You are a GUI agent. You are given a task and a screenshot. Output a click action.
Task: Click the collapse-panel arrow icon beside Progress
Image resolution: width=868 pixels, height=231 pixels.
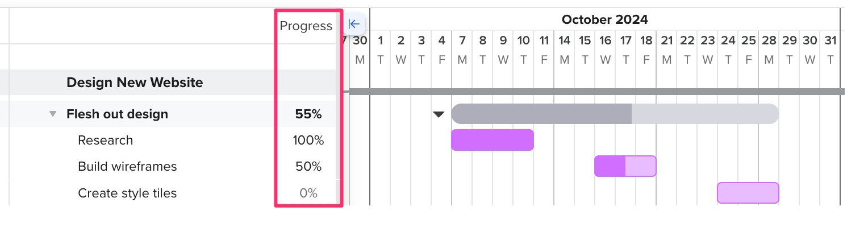click(354, 24)
